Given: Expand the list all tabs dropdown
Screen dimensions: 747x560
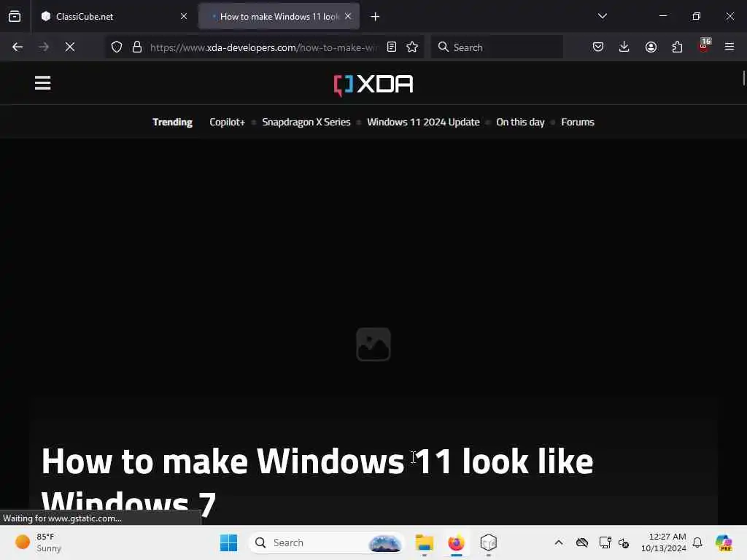Looking at the screenshot, I should [602, 16].
